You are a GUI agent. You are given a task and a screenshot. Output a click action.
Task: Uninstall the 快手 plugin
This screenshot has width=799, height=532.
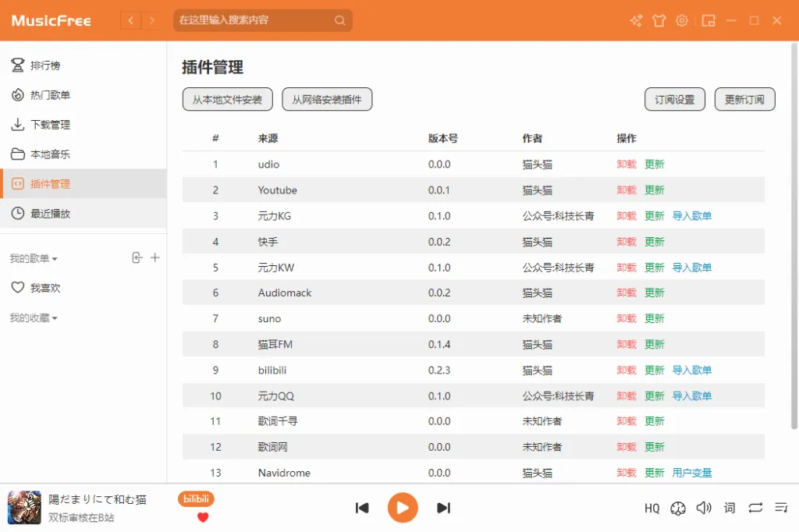click(x=627, y=242)
